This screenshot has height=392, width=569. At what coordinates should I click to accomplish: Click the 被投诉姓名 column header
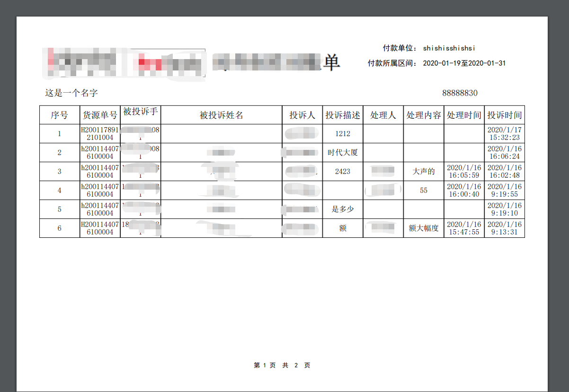[222, 115]
